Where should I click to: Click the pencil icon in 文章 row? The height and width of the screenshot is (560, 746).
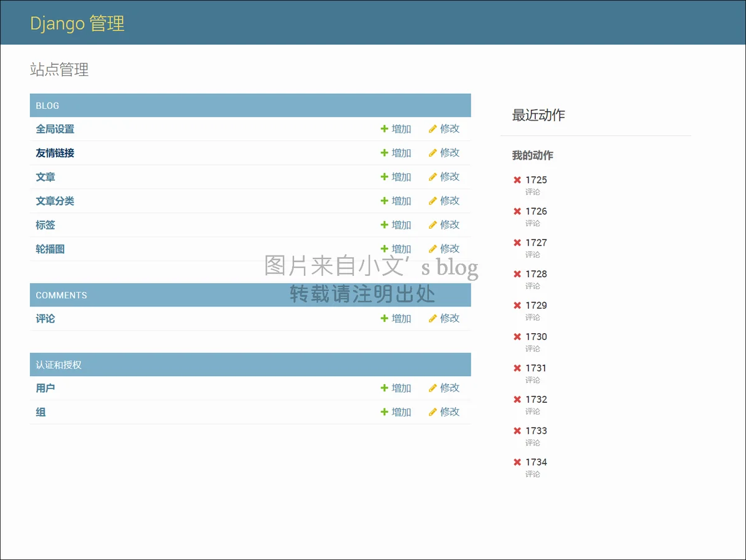433,177
